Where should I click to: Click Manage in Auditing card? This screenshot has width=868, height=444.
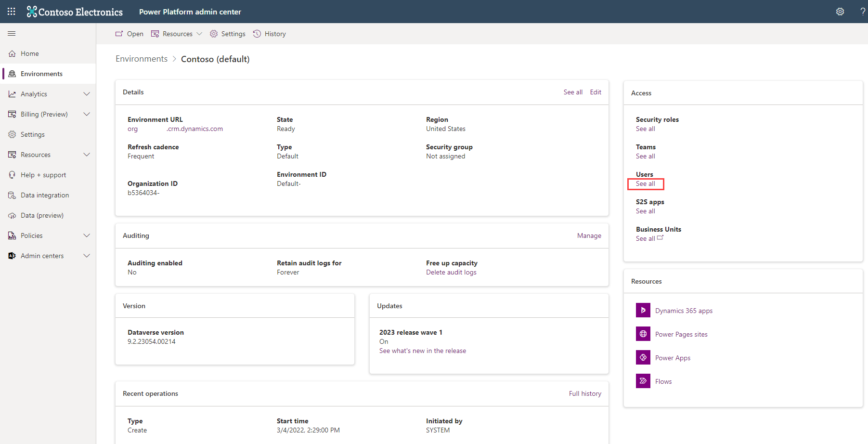click(x=589, y=235)
